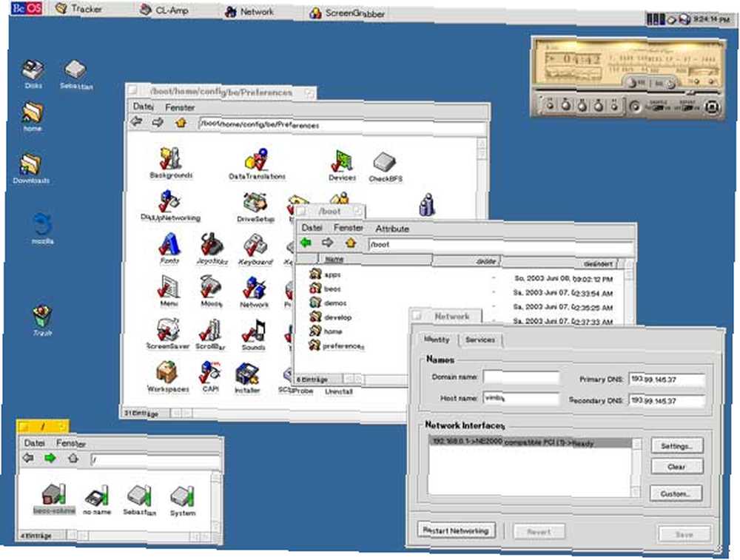Image resolution: width=740 pixels, height=560 pixels.
Task: Click the BeOS logo menu
Action: coord(27,8)
